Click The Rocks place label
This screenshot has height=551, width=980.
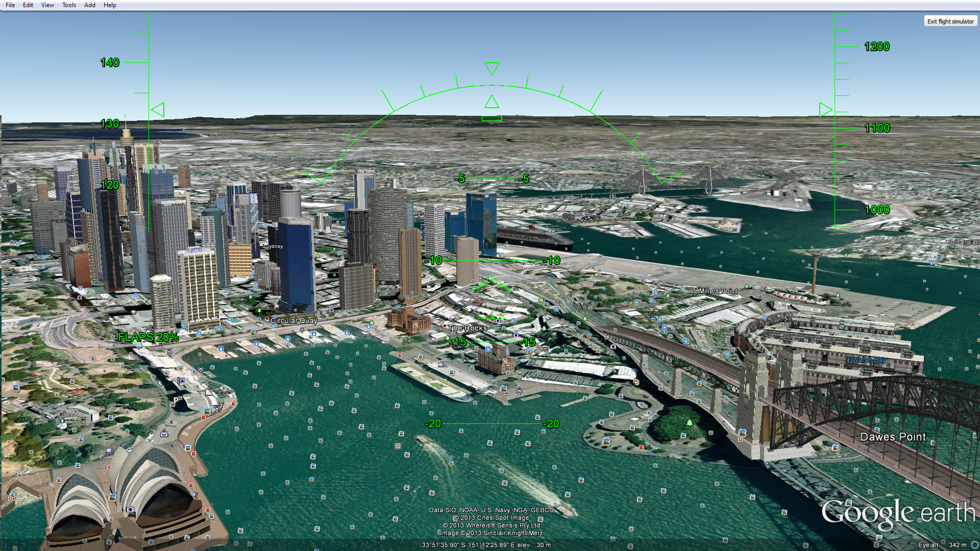pyautogui.click(x=468, y=328)
